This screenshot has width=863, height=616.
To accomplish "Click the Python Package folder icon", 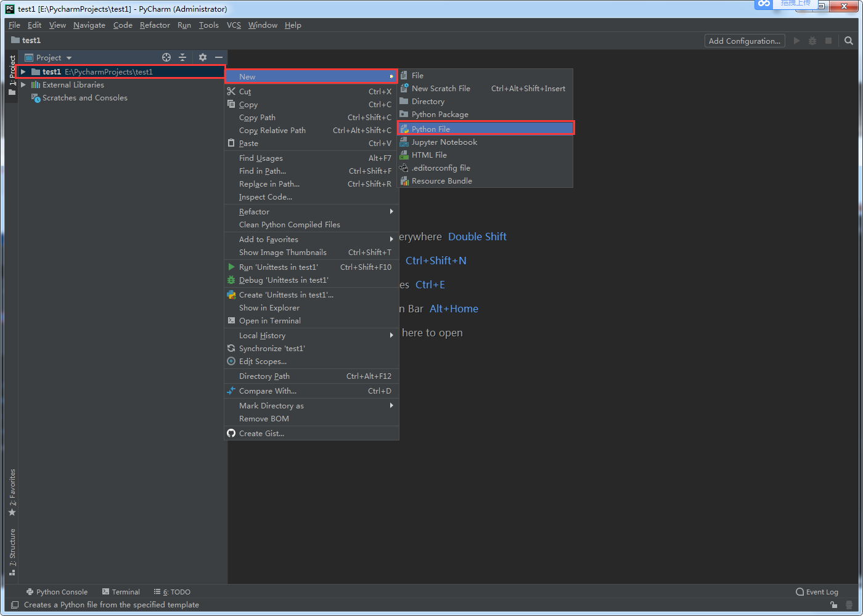I will point(404,114).
